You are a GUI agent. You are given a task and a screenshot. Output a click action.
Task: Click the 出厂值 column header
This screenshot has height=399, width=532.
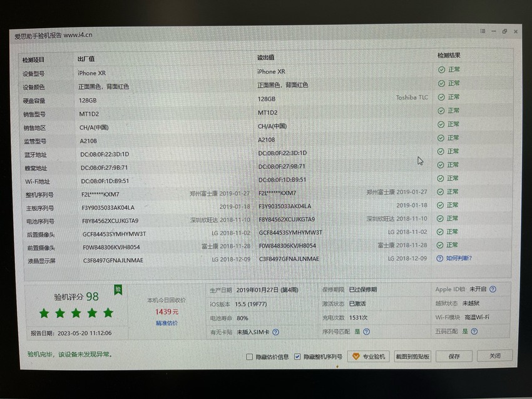(86, 59)
